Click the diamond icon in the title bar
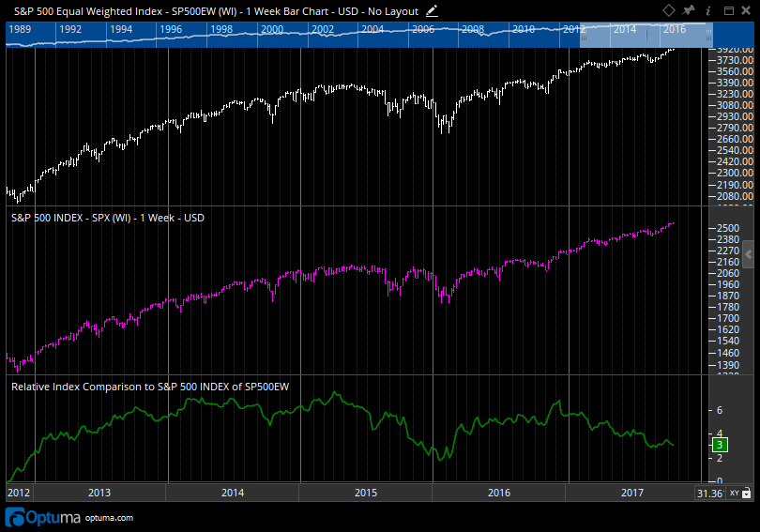The height and width of the screenshot is (532, 760). click(668, 10)
